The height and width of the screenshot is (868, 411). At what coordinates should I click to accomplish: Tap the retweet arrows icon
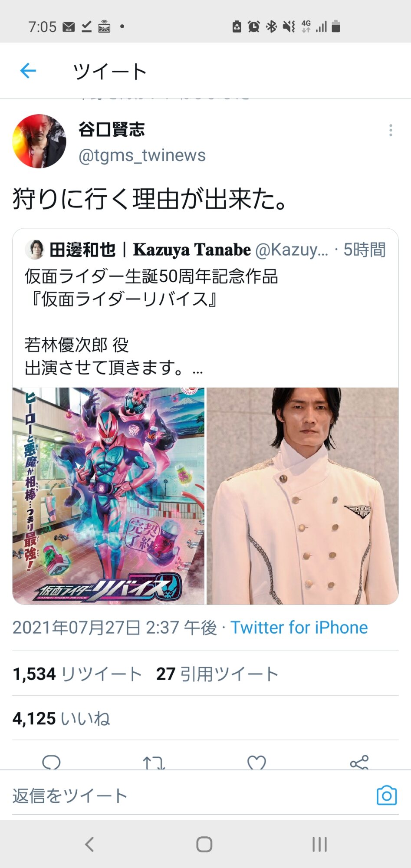pyautogui.click(x=154, y=763)
